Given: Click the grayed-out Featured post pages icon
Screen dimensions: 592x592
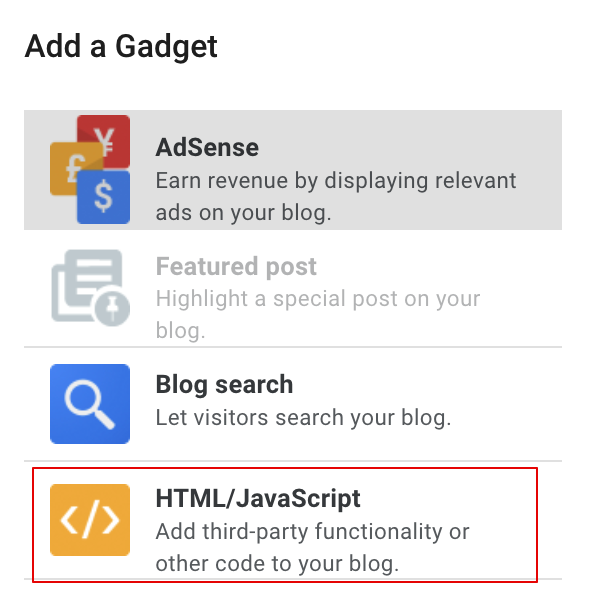Looking at the screenshot, I should point(90,288).
